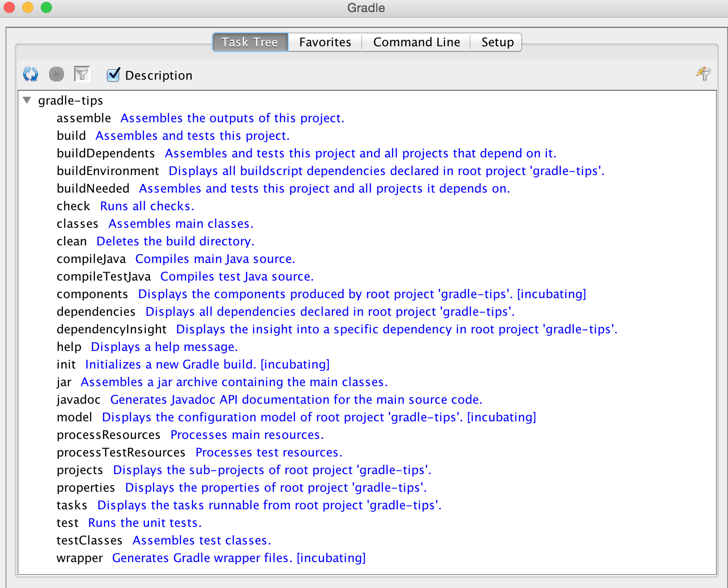The width and height of the screenshot is (728, 588).
Task: Select the compileJava task
Action: pos(176,259)
